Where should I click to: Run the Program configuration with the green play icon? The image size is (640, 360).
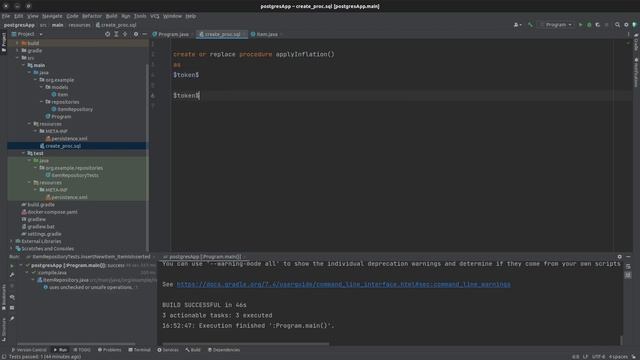pyautogui.click(x=580, y=25)
